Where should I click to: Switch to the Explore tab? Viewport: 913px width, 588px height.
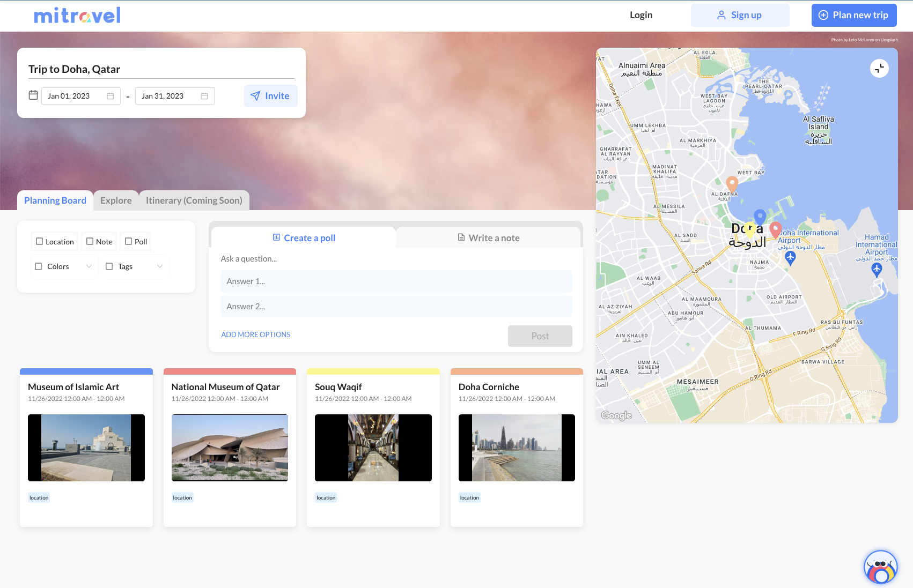click(x=116, y=200)
